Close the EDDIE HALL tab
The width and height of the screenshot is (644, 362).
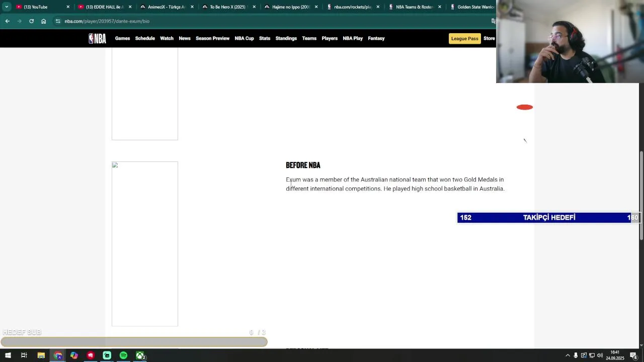130,7
